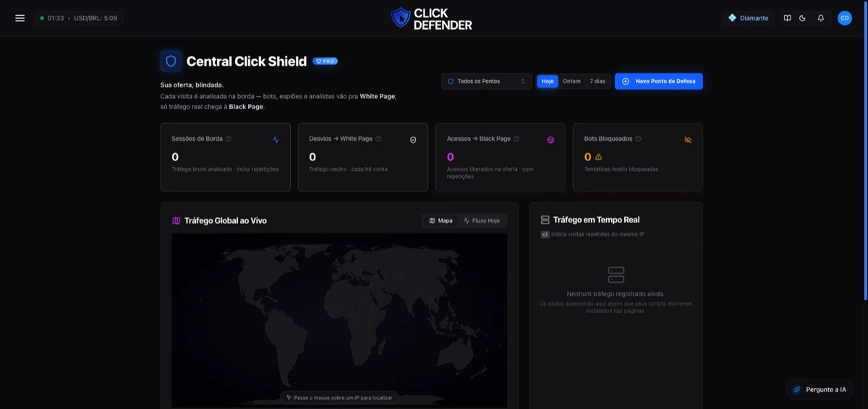Click the world map area
The image size is (868, 409).
pyautogui.click(x=339, y=320)
